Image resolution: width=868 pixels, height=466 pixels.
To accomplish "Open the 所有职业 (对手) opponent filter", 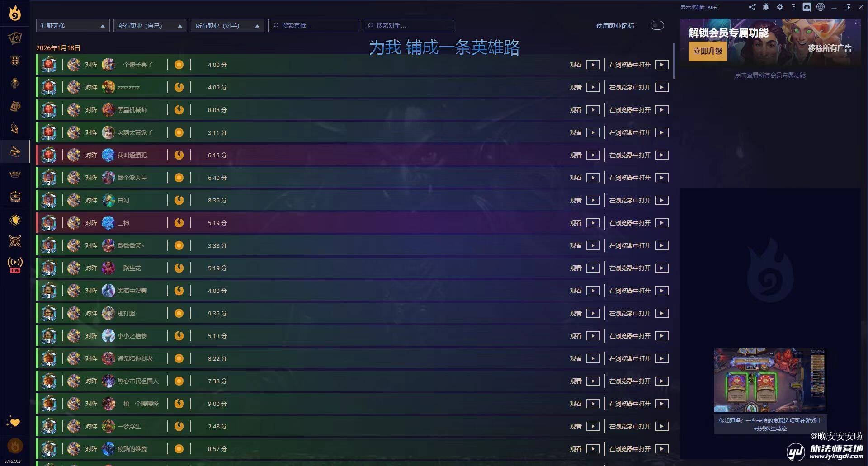I will pyautogui.click(x=227, y=26).
